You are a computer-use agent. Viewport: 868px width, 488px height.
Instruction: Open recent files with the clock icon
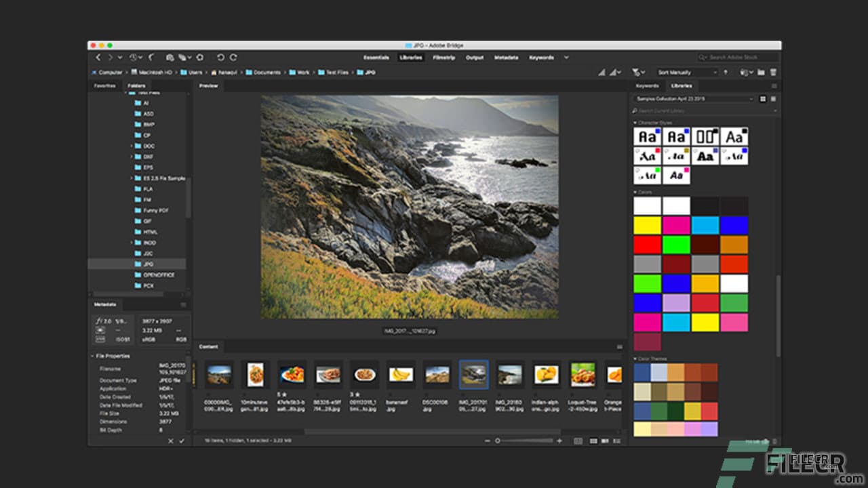click(x=133, y=58)
